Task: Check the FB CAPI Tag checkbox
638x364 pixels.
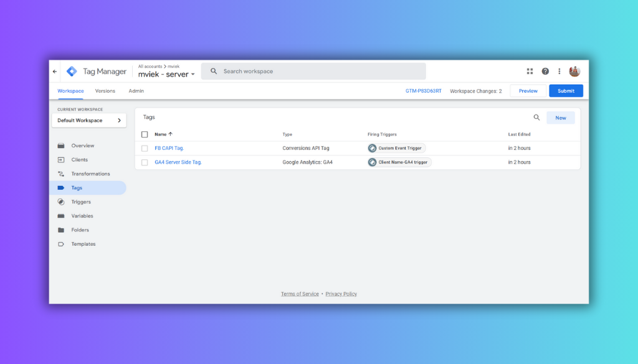Action: pos(145,148)
